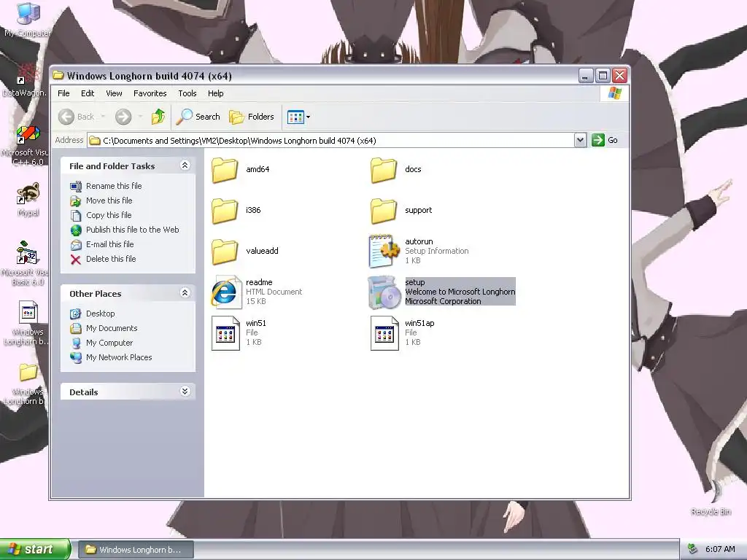
Task: Open the View menu
Action: [x=114, y=93]
